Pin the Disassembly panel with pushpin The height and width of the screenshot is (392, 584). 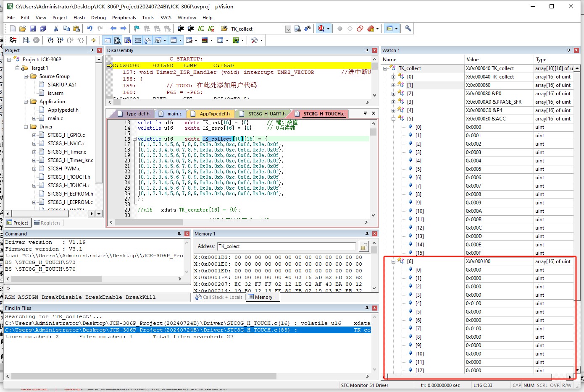point(367,50)
